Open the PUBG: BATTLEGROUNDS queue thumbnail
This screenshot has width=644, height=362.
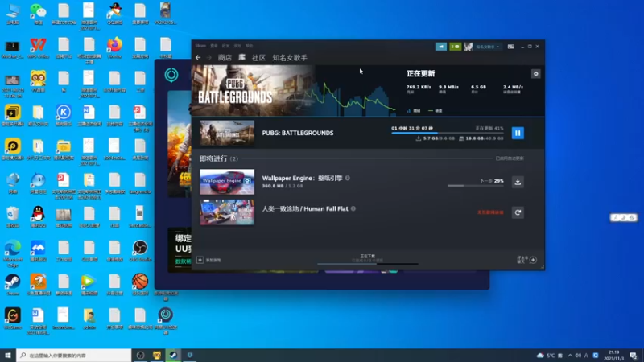click(x=227, y=133)
